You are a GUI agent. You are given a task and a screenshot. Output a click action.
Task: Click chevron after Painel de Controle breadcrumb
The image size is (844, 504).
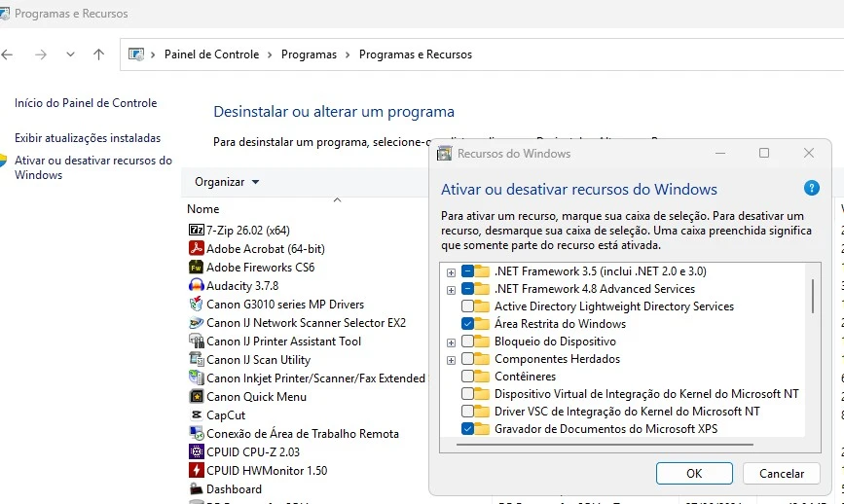pyautogui.click(x=269, y=54)
